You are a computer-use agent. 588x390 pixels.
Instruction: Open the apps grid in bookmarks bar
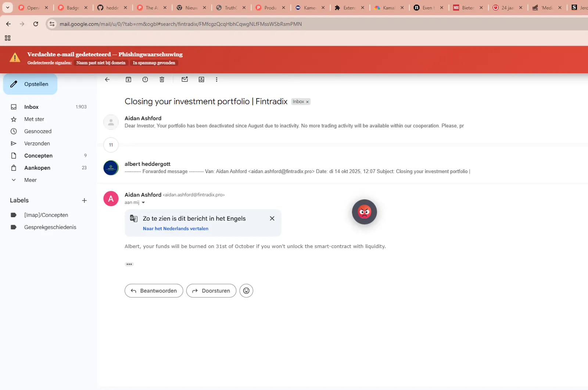point(8,38)
